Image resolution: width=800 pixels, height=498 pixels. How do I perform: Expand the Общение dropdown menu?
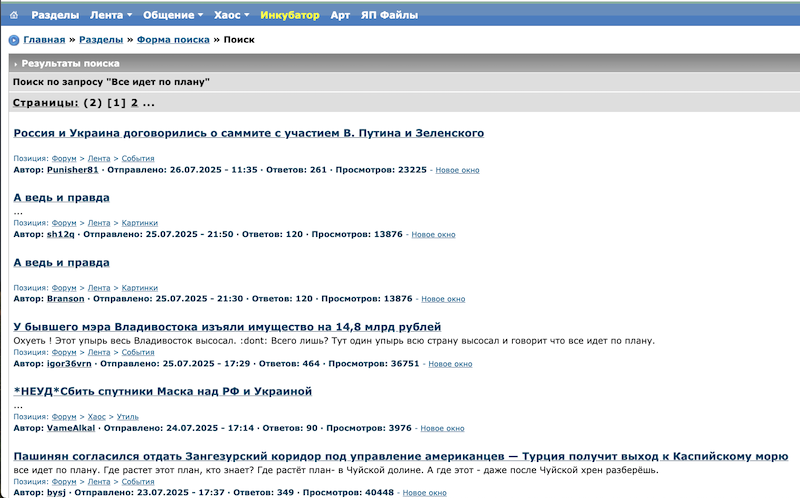(172, 15)
